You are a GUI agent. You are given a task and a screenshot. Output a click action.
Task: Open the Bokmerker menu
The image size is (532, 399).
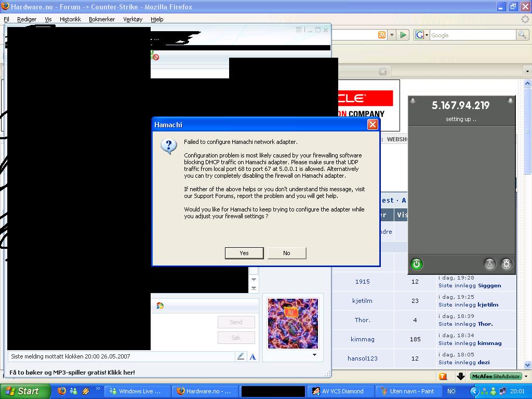point(102,19)
